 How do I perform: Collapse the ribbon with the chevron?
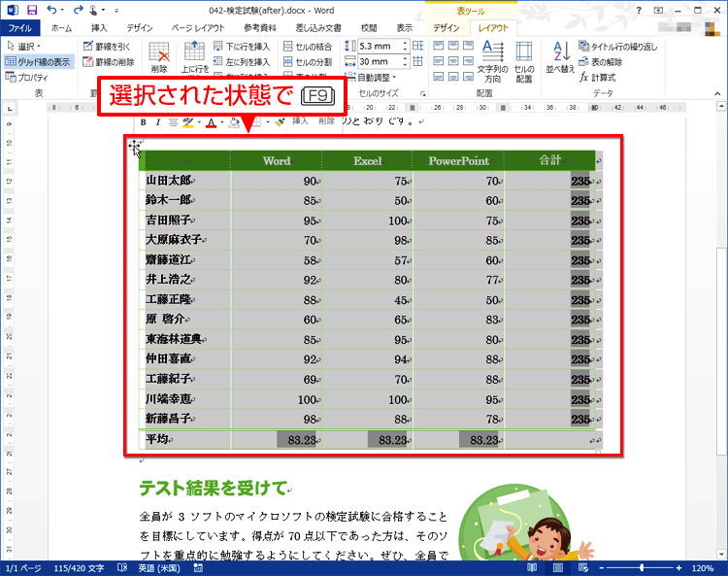pos(717,93)
